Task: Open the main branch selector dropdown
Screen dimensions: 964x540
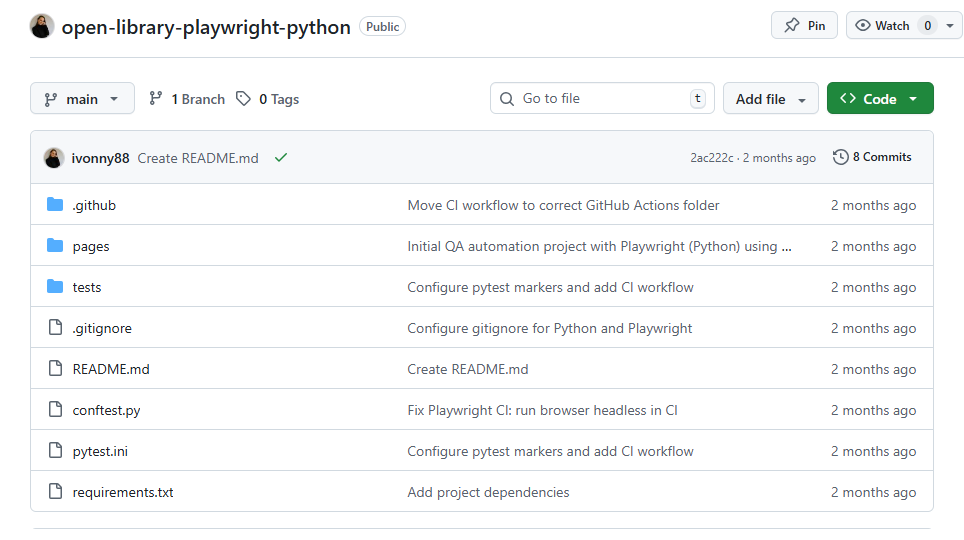Action: coord(82,98)
